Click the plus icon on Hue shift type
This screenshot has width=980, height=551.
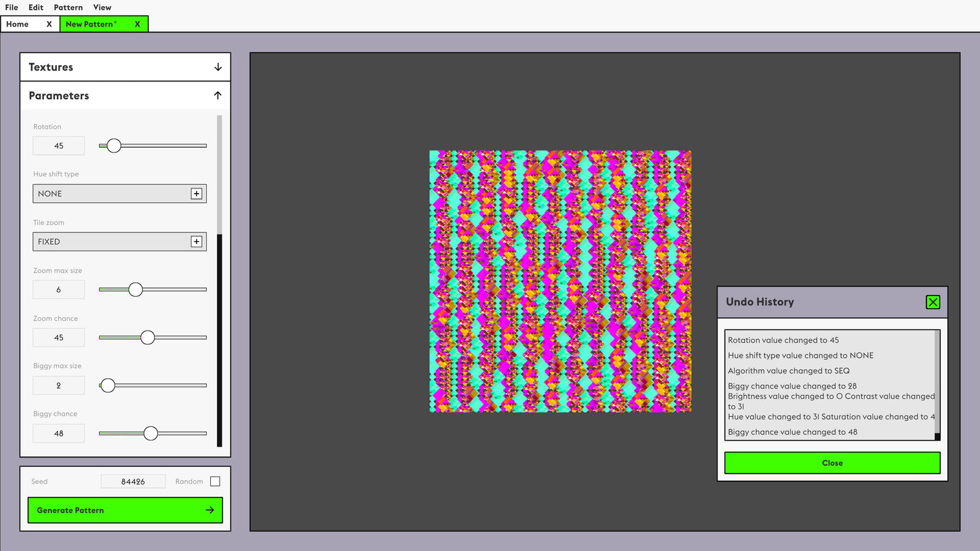coord(196,194)
